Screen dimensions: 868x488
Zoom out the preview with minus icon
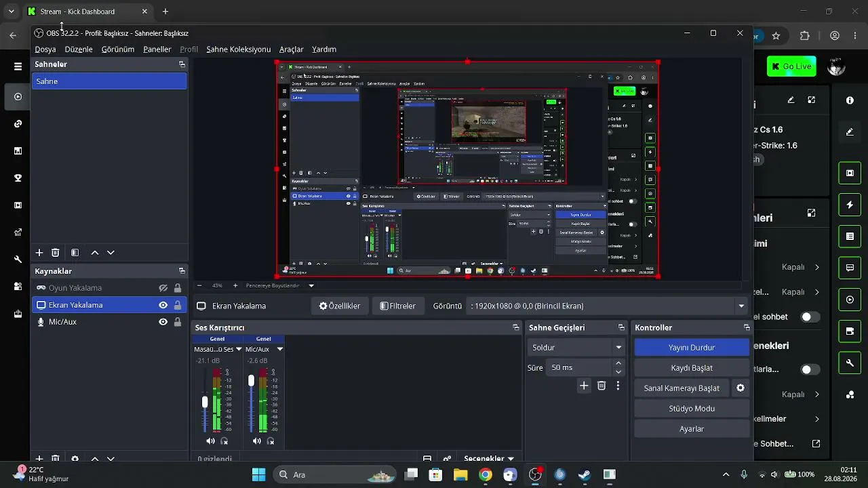199,285
